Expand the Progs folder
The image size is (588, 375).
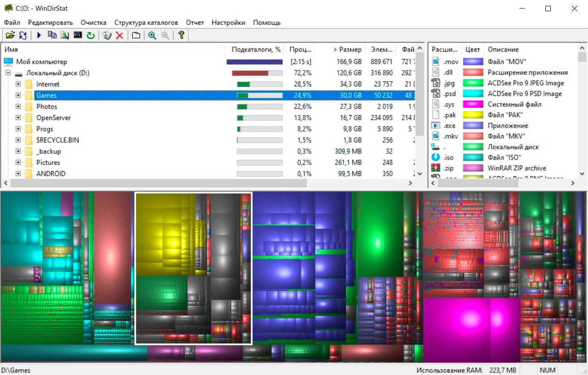(18, 129)
